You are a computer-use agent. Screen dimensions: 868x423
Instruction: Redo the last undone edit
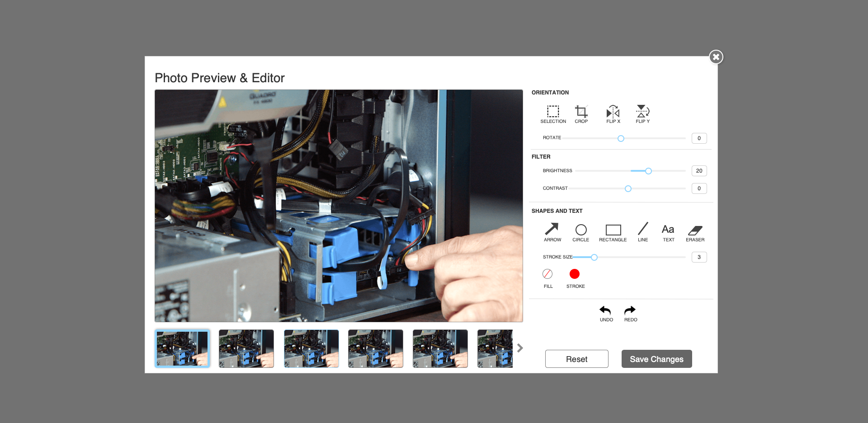(x=630, y=314)
